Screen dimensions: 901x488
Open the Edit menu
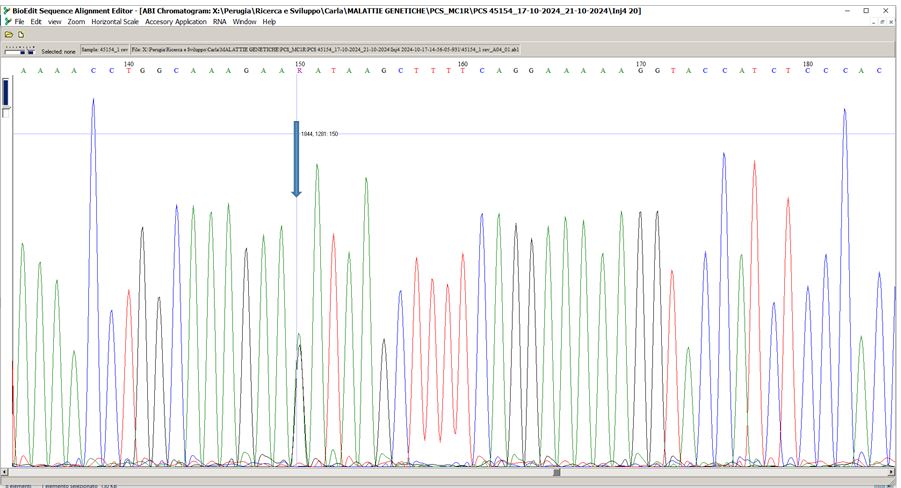pos(36,21)
